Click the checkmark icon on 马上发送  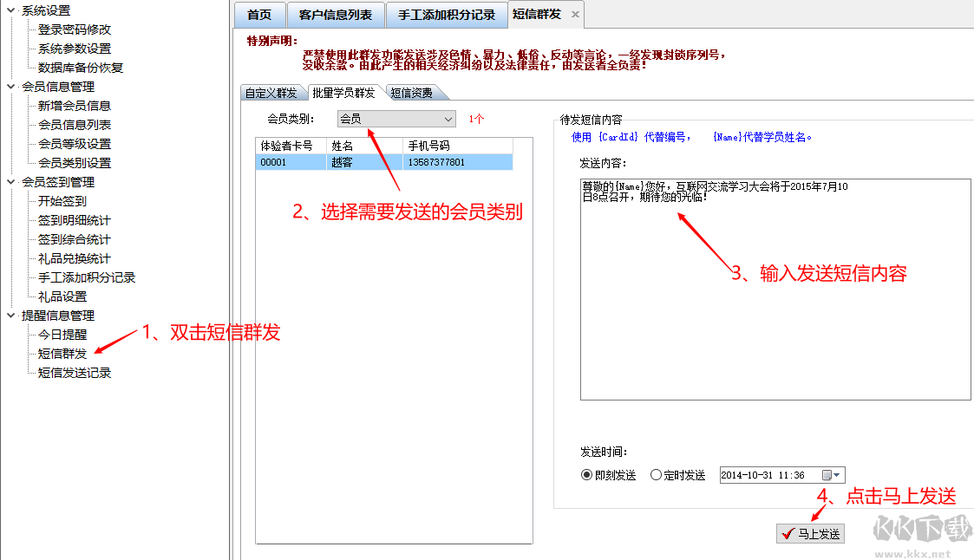click(x=787, y=533)
